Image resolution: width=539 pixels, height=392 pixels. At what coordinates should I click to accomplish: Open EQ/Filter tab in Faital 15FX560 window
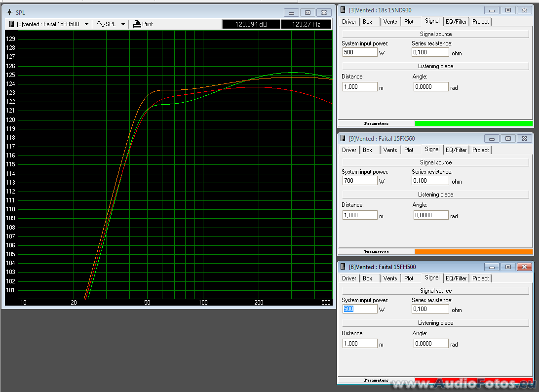coord(456,150)
